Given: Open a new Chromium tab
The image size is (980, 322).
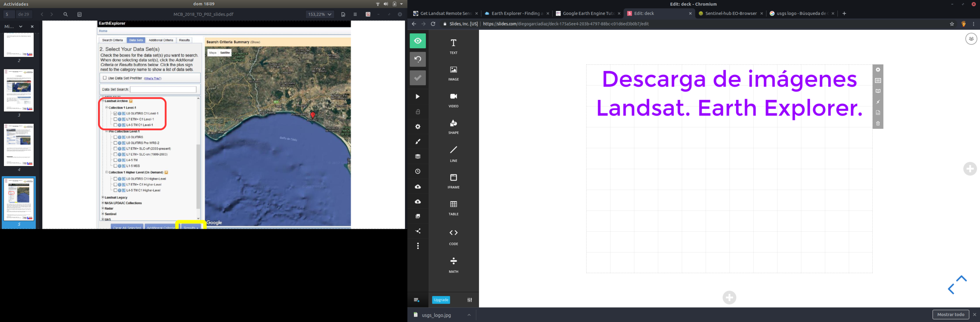Looking at the screenshot, I should click(x=844, y=13).
